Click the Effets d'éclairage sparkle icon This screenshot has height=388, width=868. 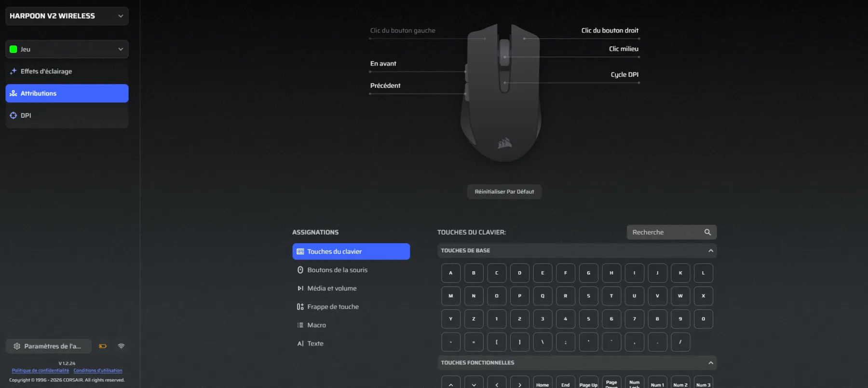pos(14,71)
